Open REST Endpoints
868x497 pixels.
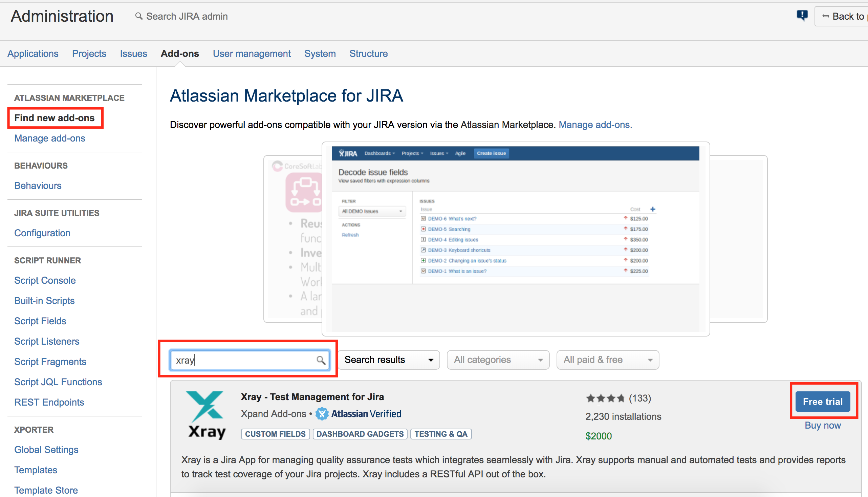49,403
